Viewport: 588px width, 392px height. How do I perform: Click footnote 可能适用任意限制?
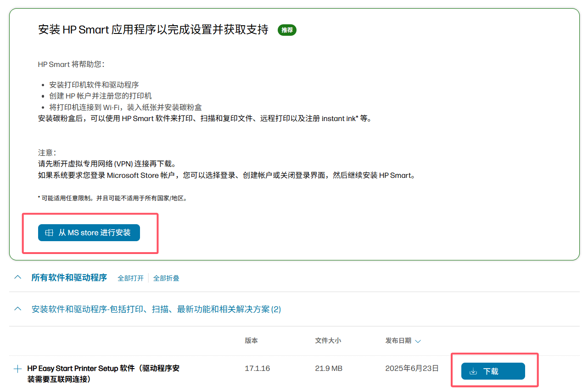(x=113, y=199)
